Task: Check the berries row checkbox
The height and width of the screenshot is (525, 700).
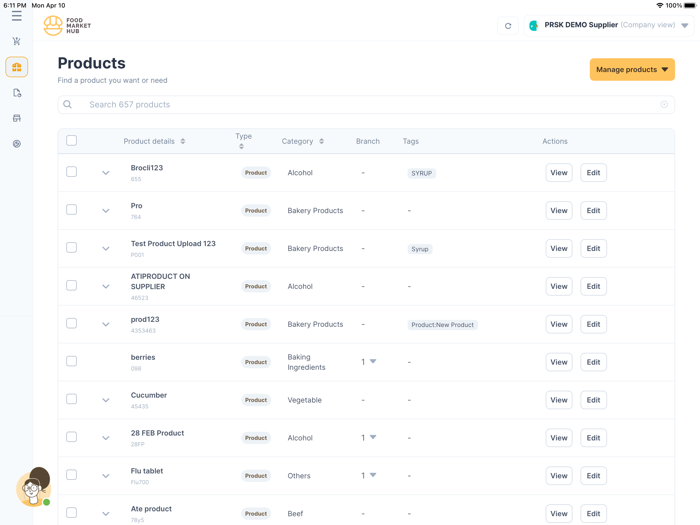Action: tap(71, 361)
